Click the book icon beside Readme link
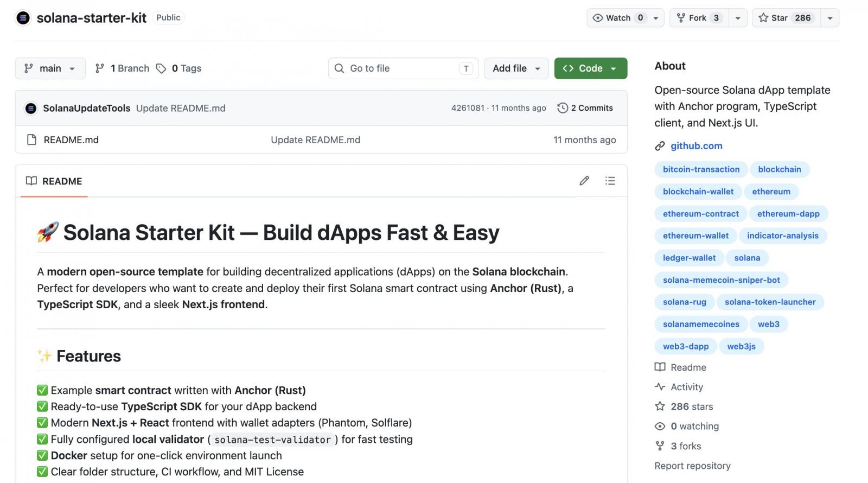Viewport: 868px width, 483px height. click(660, 367)
